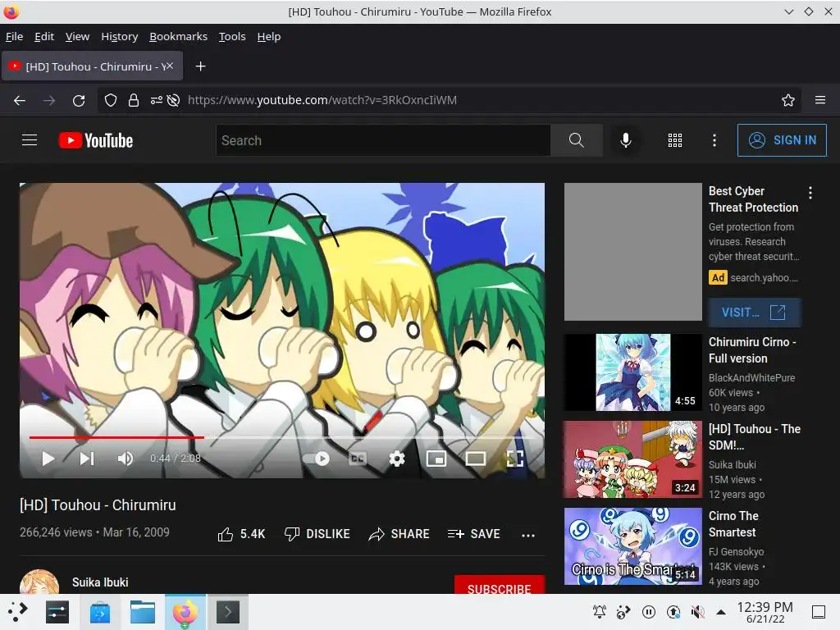Screen dimensions: 840x630
Task: Open the History menu
Action: 120,36
